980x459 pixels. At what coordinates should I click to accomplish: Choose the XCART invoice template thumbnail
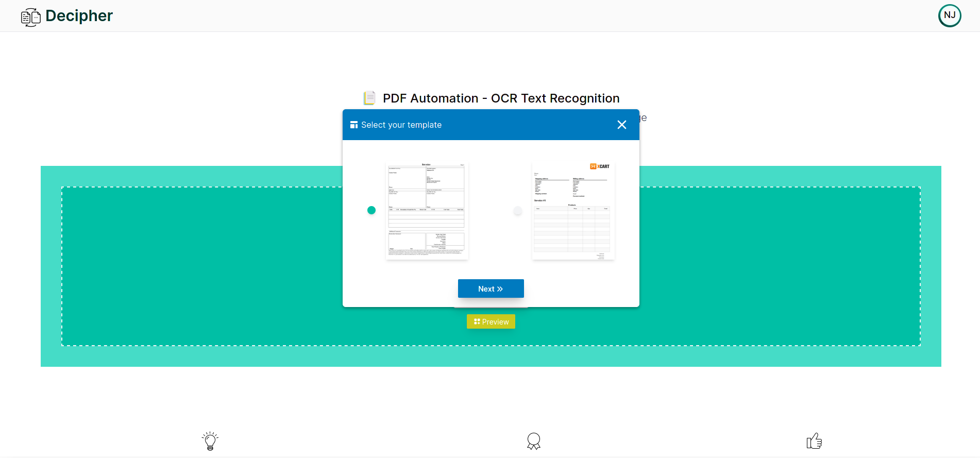coord(573,211)
